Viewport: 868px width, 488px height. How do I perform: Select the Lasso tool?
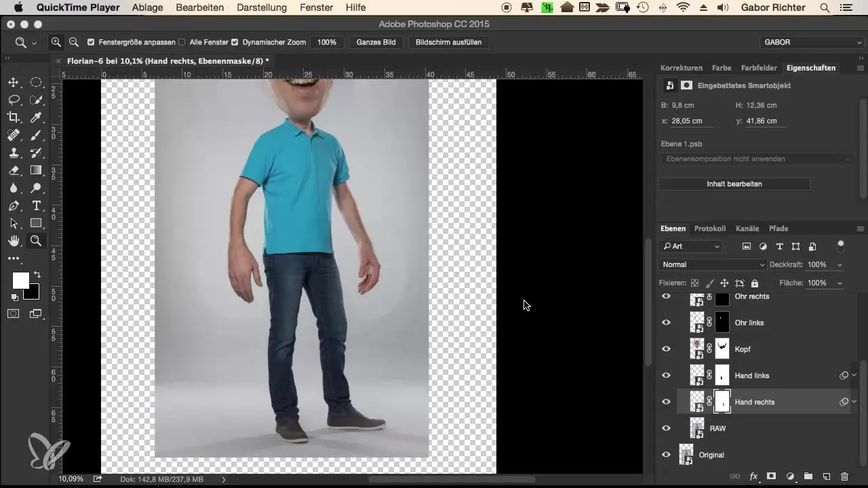tap(13, 100)
